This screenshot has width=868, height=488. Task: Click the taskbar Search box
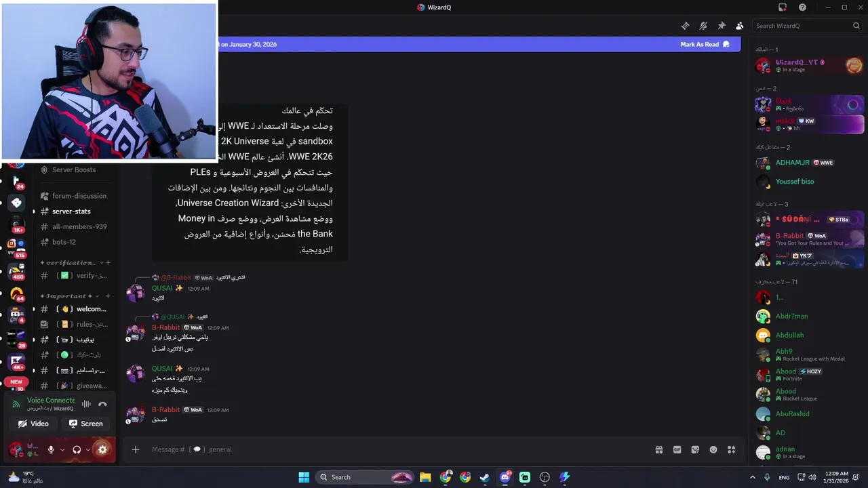tap(366, 477)
